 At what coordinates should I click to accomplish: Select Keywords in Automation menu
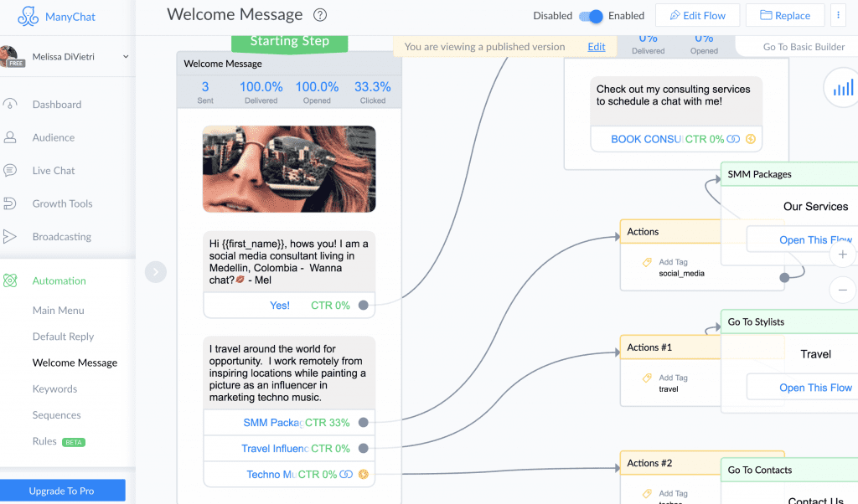54,389
